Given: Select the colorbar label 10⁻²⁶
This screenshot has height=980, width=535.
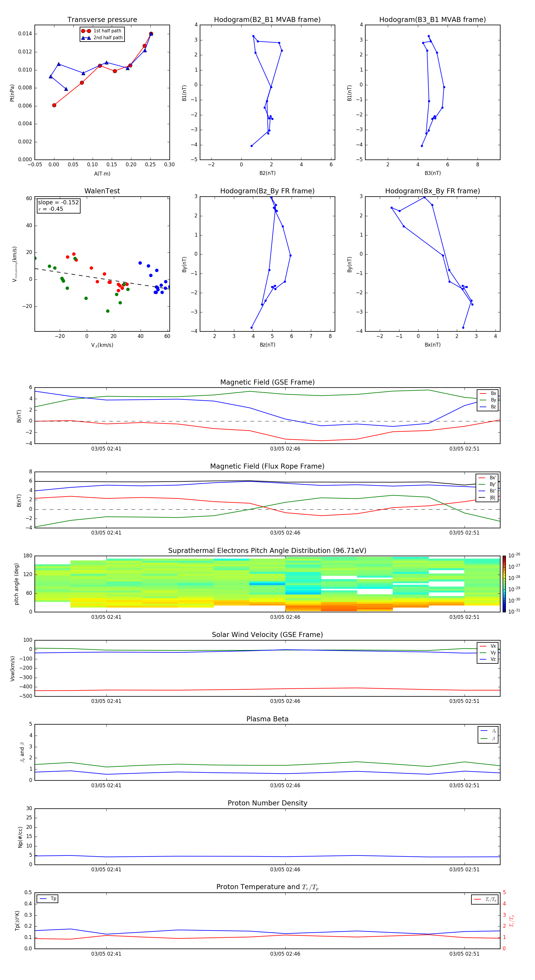Looking at the screenshot, I should coord(514,555).
